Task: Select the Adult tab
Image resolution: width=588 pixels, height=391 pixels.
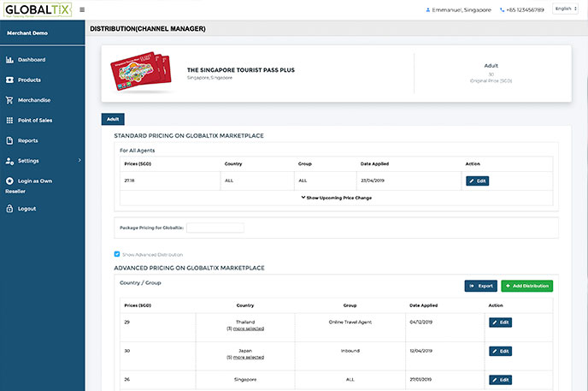Action: pyautogui.click(x=113, y=119)
